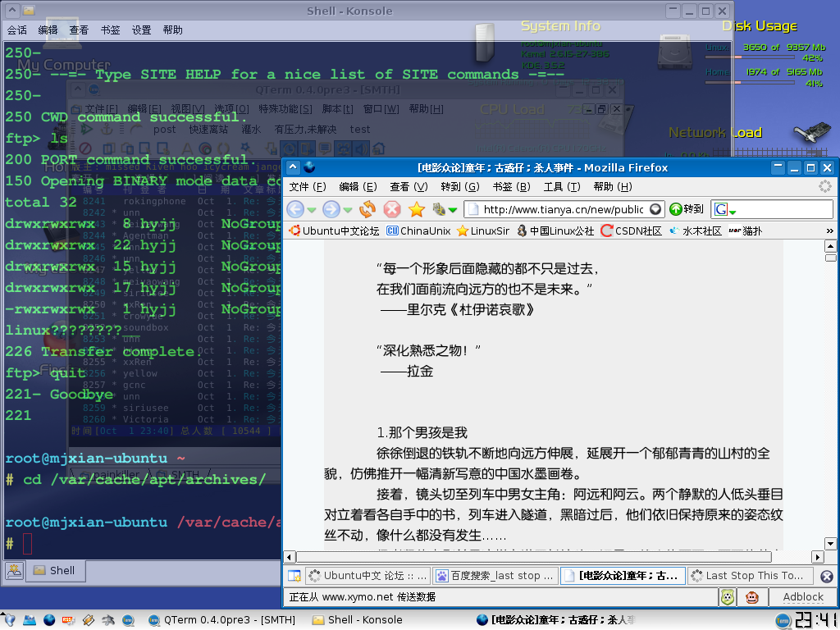Click the Konsole title bar folder icon
Image resolution: width=840 pixels, height=630 pixels.
[29, 11]
